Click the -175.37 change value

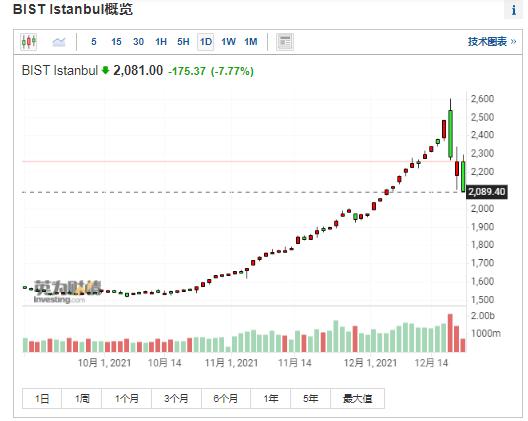pos(187,71)
